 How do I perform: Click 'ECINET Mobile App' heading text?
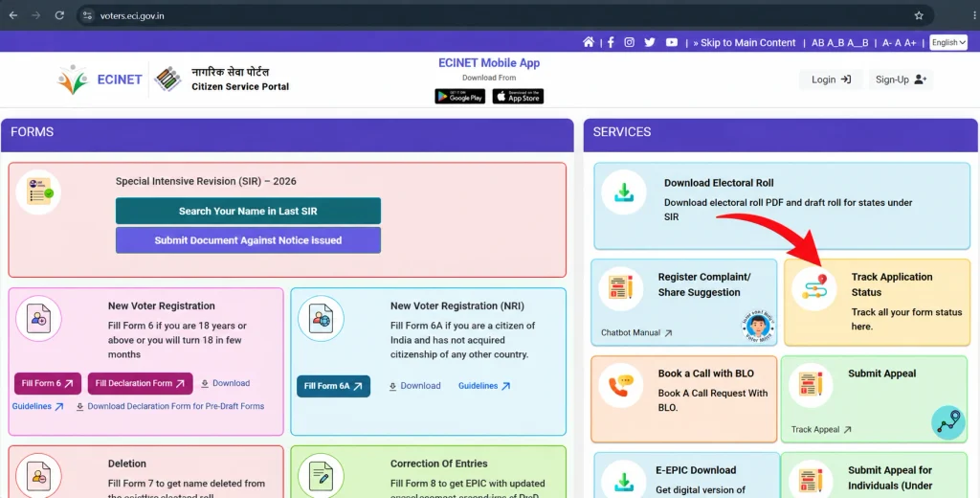489,63
